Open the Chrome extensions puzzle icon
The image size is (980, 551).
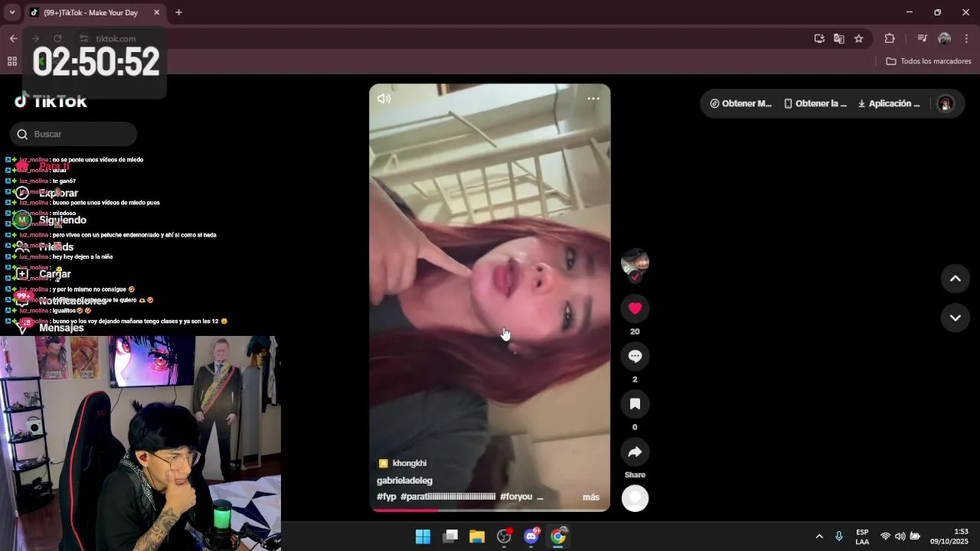(890, 38)
